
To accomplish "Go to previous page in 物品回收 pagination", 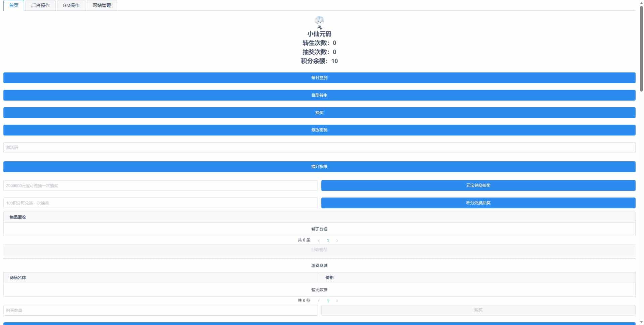I will pyautogui.click(x=319, y=240).
